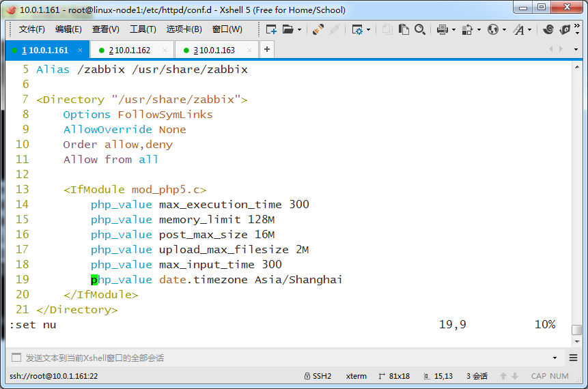588x389 pixels.
Task: Click ':set nu' command line text
Action: (x=33, y=325)
